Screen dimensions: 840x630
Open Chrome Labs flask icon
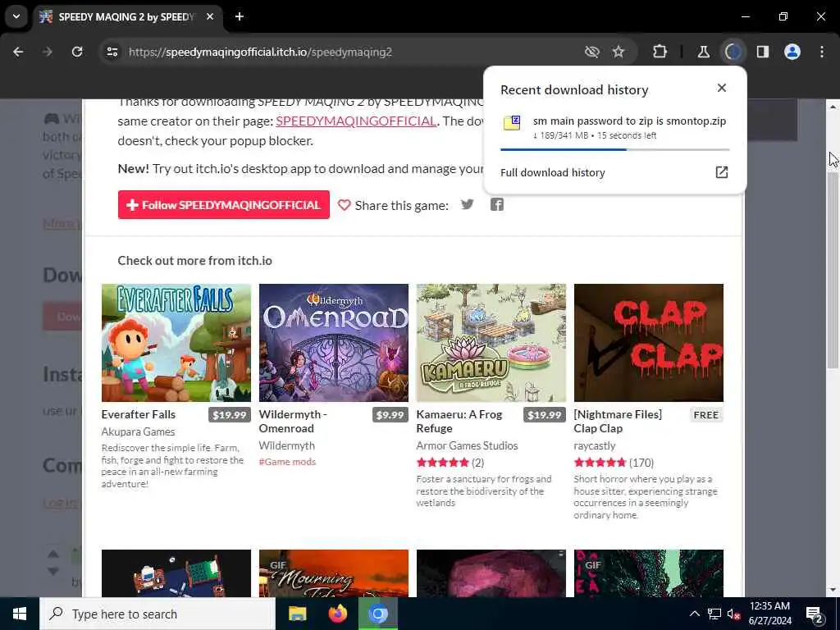[703, 52]
